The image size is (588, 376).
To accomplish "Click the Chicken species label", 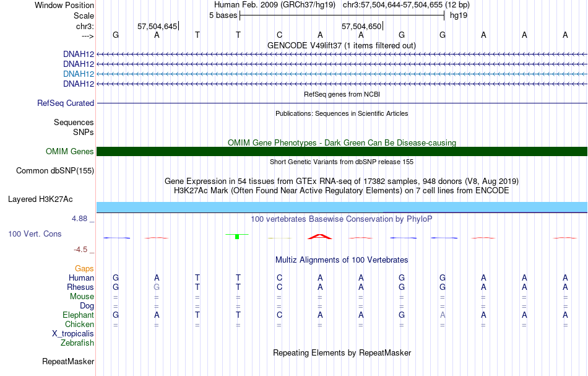I will point(79,324).
